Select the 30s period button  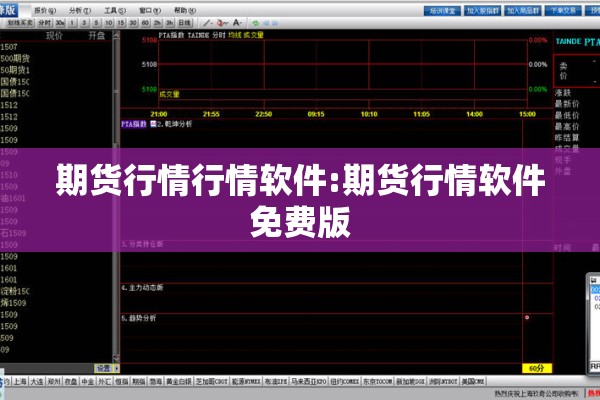(60, 23)
